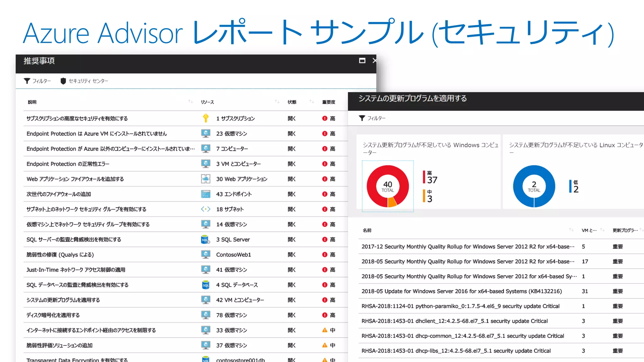Click endpoint icon beside 43 エンドポイント
This screenshot has width=644, height=362.
click(206, 194)
